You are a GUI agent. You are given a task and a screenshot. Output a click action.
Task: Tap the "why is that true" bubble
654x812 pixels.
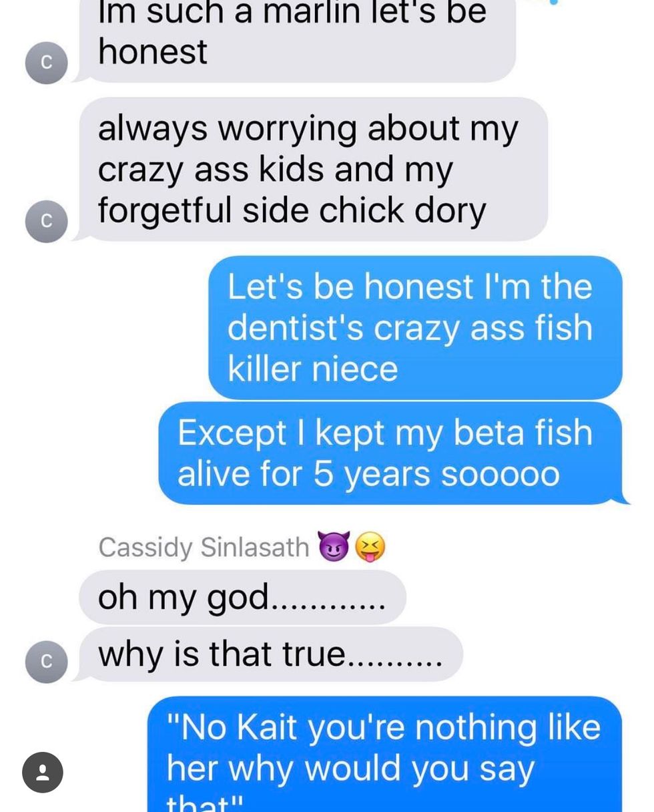(270, 654)
